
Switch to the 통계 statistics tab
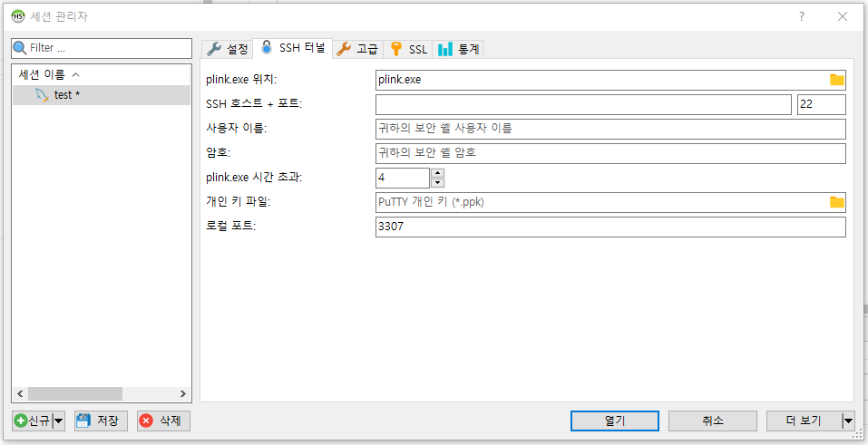click(459, 49)
